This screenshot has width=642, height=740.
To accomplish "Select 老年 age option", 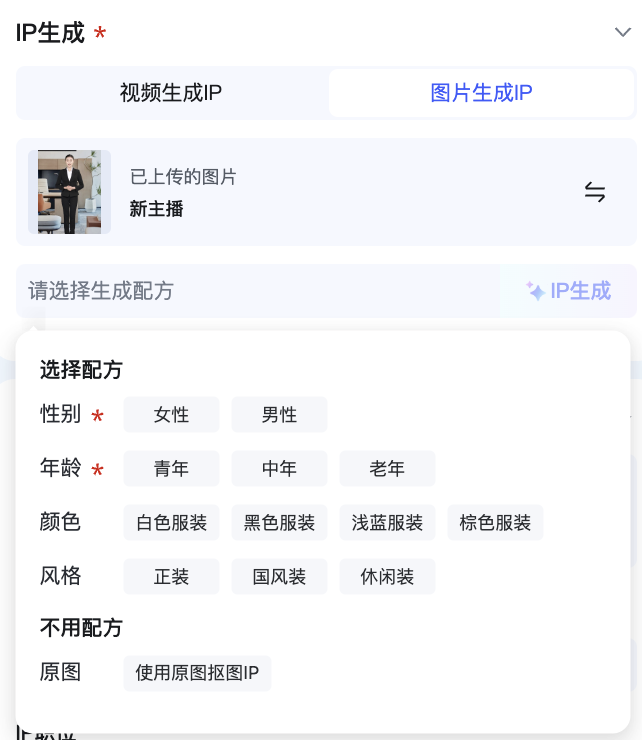I will tap(387, 469).
